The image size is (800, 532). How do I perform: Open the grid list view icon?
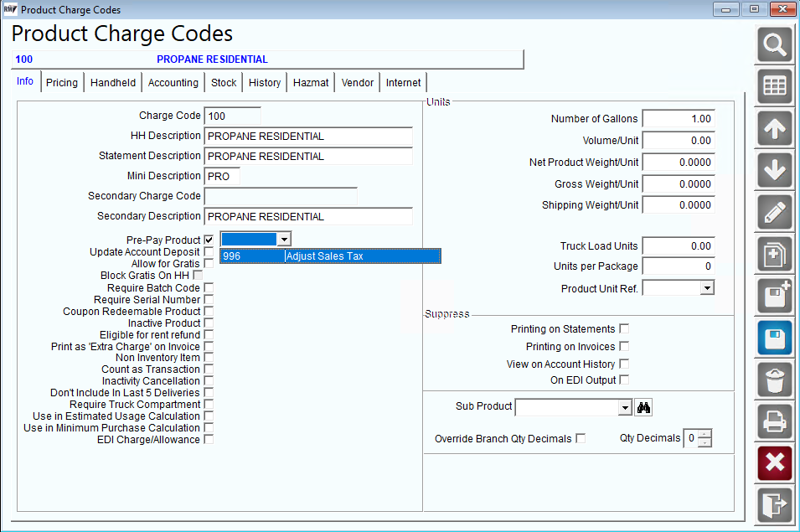(775, 86)
